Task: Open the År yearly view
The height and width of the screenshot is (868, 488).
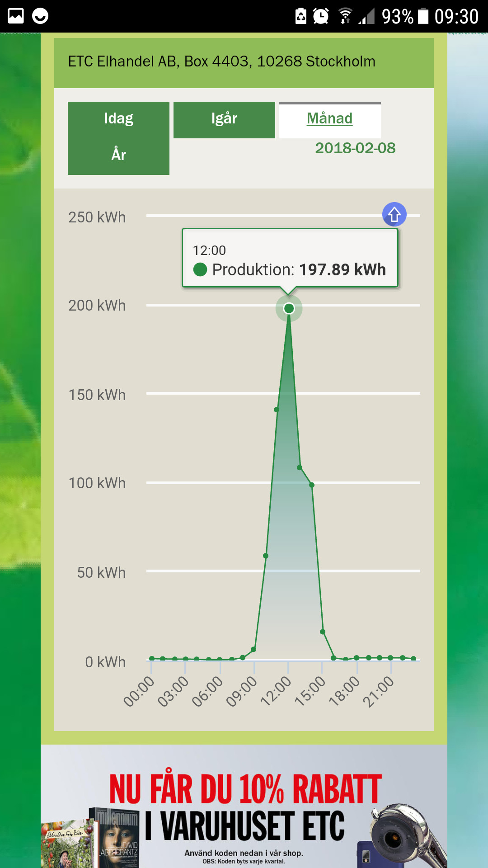Action: 118,155
